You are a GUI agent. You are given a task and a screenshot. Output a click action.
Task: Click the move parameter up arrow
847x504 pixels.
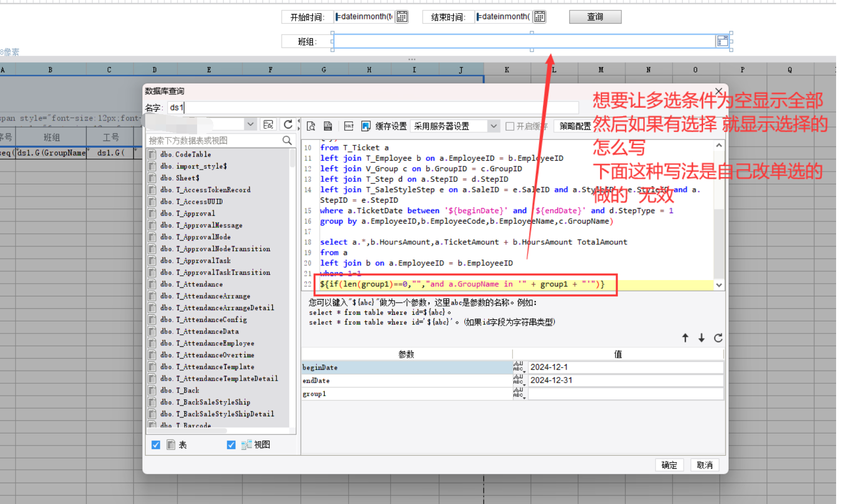(685, 338)
